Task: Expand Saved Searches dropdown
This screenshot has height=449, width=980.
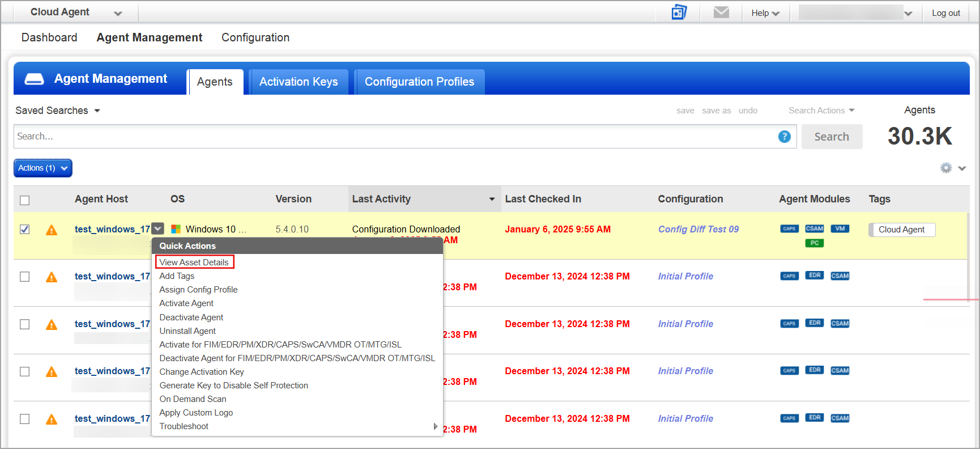Action: [57, 111]
